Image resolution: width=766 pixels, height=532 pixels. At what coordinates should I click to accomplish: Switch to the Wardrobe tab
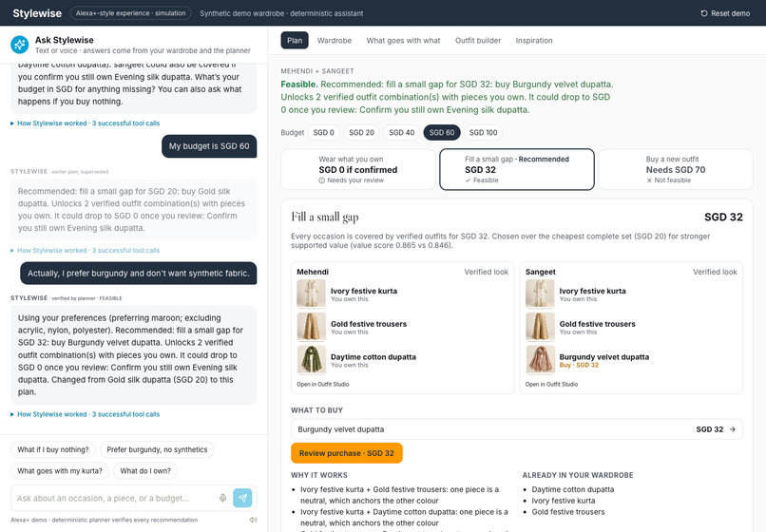[335, 41]
